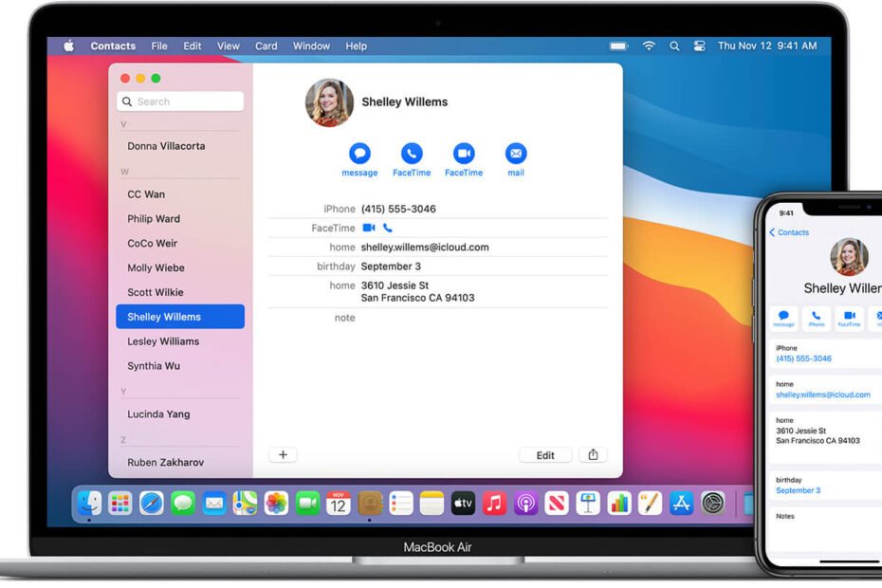Open the Notes app in the Dock
The image size is (882, 588).
432,503
